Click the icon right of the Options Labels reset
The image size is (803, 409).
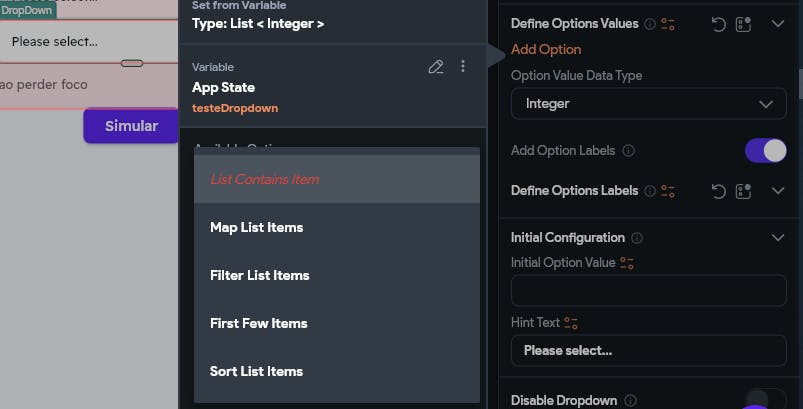pyautogui.click(x=743, y=191)
